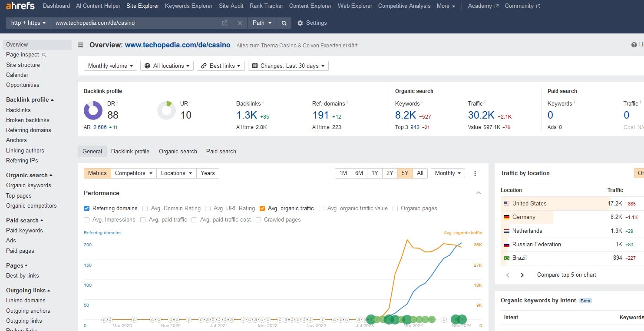The image size is (644, 331).
Task: Click Academy external link
Action: click(483, 6)
